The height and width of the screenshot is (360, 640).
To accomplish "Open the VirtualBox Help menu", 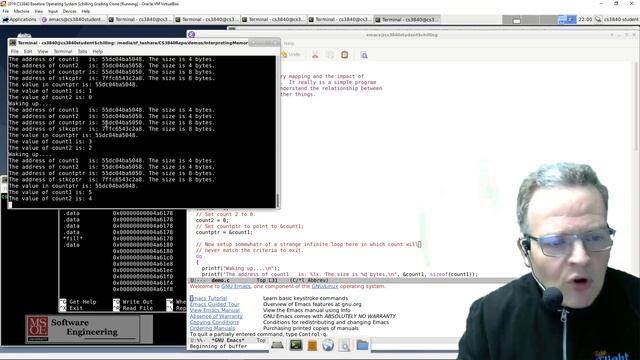I will coord(85,11).
